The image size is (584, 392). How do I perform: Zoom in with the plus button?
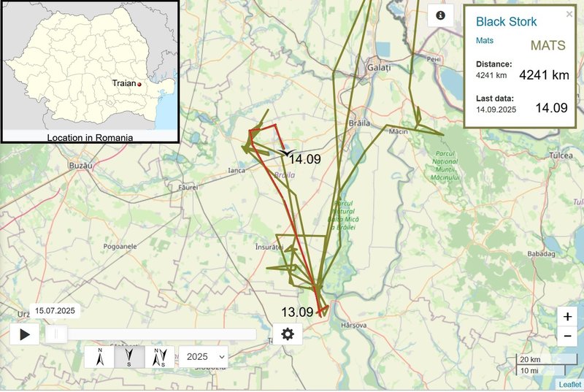[x=567, y=316]
